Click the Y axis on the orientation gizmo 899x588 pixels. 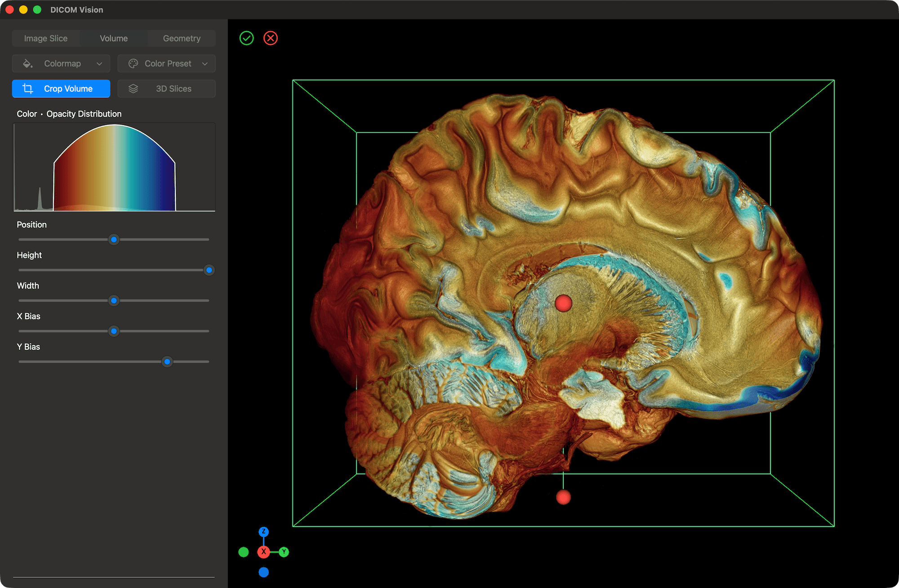pos(284,552)
